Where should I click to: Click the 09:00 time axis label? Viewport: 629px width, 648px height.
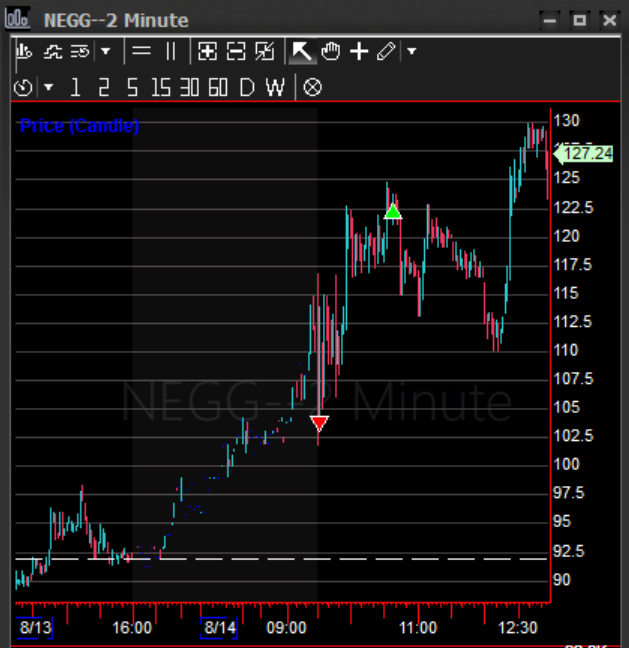coord(286,628)
